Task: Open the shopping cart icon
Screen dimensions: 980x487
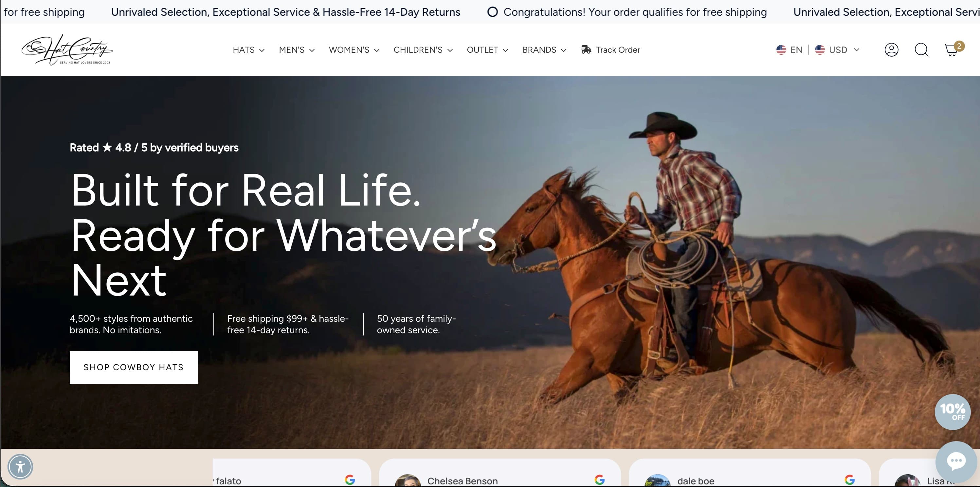Action: pos(952,50)
